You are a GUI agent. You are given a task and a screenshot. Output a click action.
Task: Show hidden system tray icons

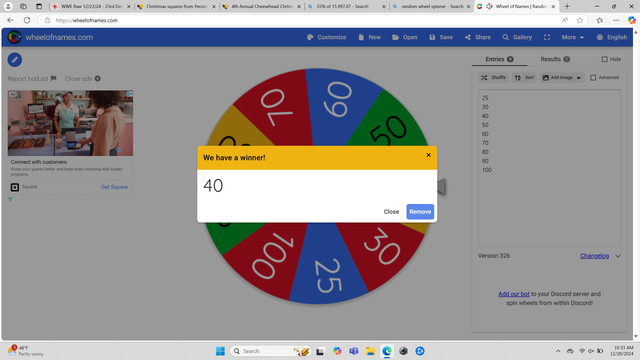pos(558,351)
